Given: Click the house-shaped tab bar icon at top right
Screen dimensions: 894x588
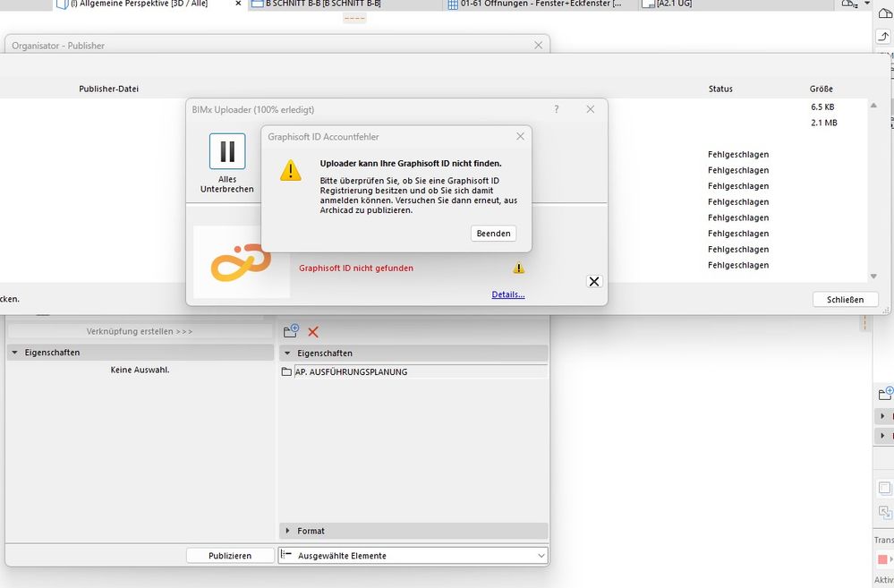Looking at the screenshot, I should 849,4.
